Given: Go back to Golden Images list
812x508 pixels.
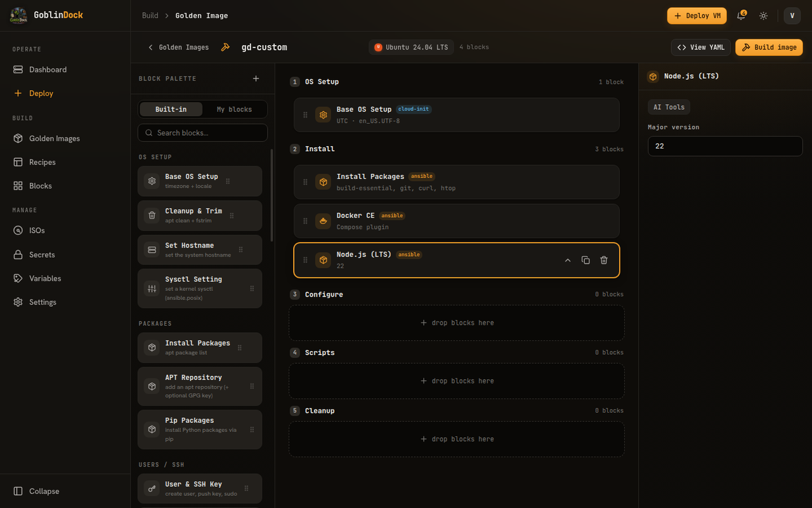Looking at the screenshot, I should click(178, 48).
